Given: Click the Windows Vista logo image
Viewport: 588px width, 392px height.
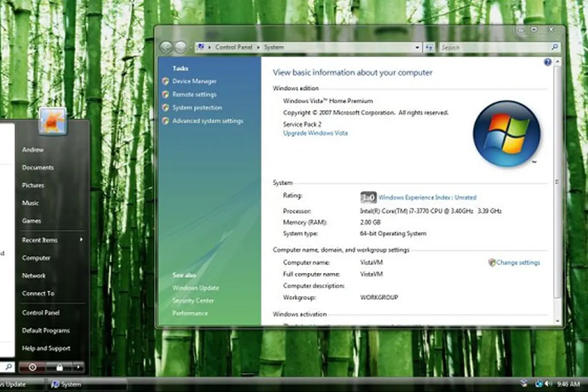Looking at the screenshot, I should coord(506,134).
